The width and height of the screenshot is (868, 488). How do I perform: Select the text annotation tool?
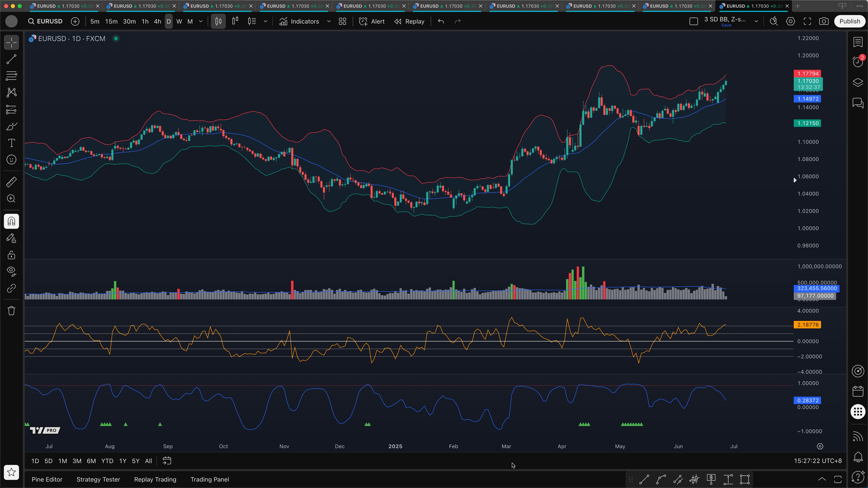[x=12, y=143]
